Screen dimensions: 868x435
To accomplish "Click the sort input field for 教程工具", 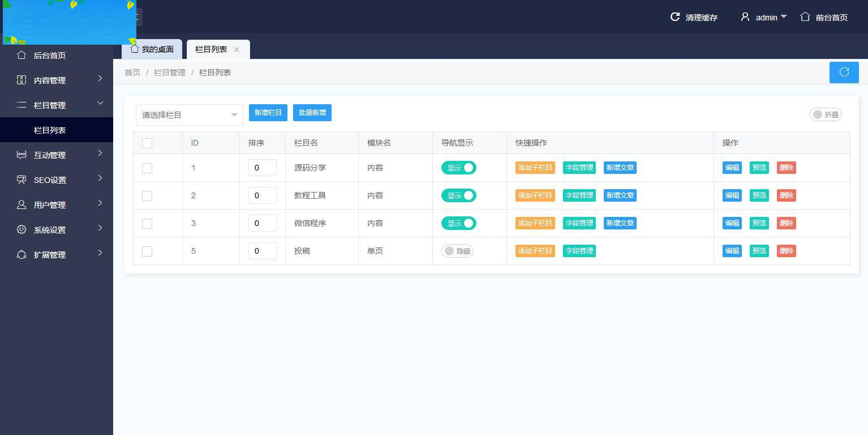I will tap(262, 195).
